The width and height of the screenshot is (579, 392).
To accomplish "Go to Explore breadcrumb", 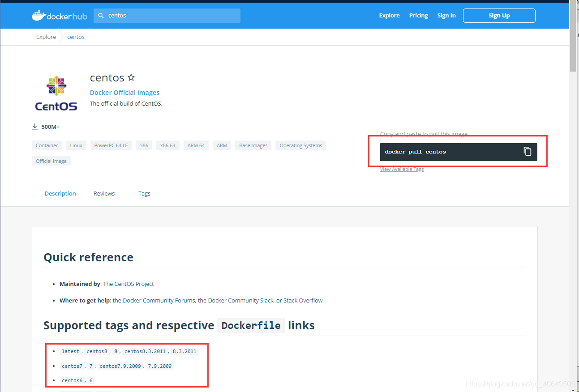I will coord(46,37).
